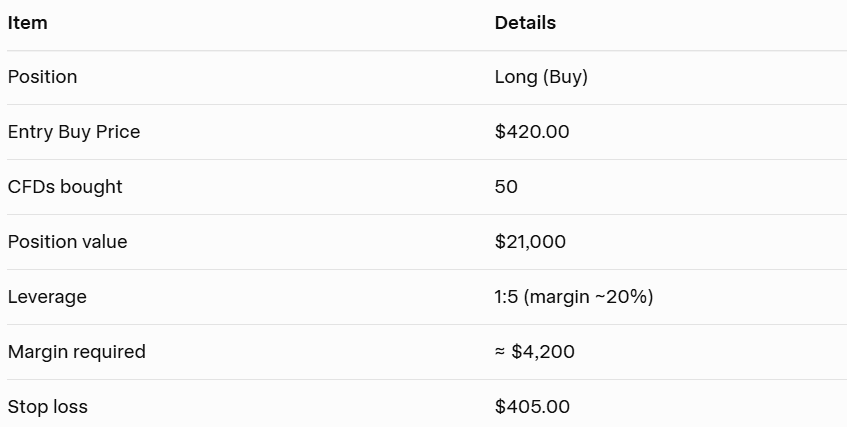The width and height of the screenshot is (847, 427).
Task: Click the $420.00 entry price value
Action: point(532,132)
